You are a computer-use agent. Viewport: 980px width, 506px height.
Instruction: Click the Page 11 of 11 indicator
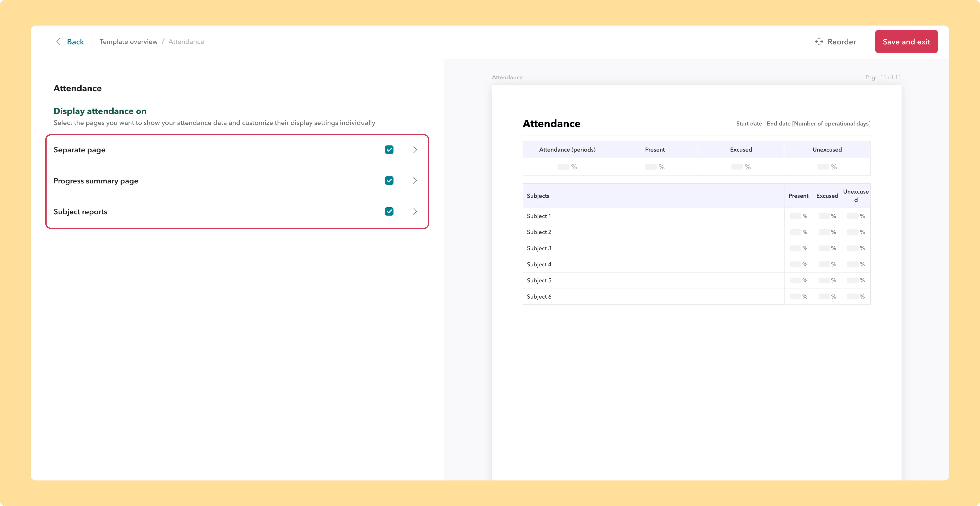pyautogui.click(x=883, y=77)
